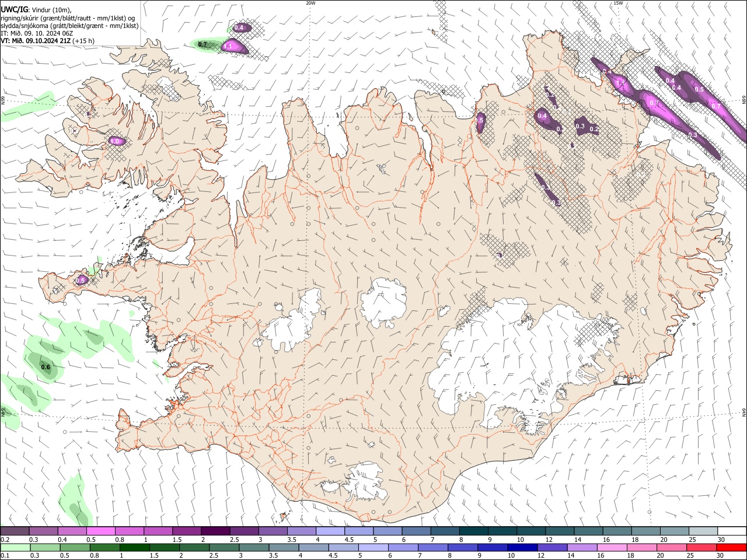The width and height of the screenshot is (747, 560).
Task: Select the bright red 30 swatch, lower scale
Action: coord(732,547)
